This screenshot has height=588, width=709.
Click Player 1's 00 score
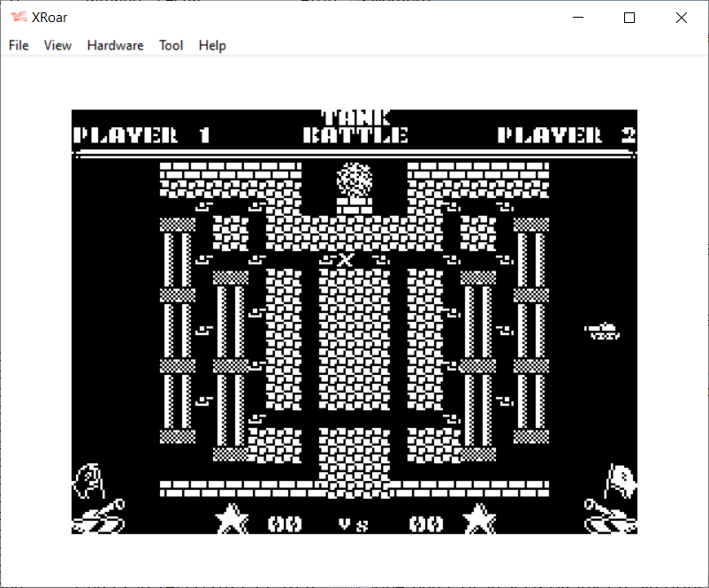(x=285, y=523)
